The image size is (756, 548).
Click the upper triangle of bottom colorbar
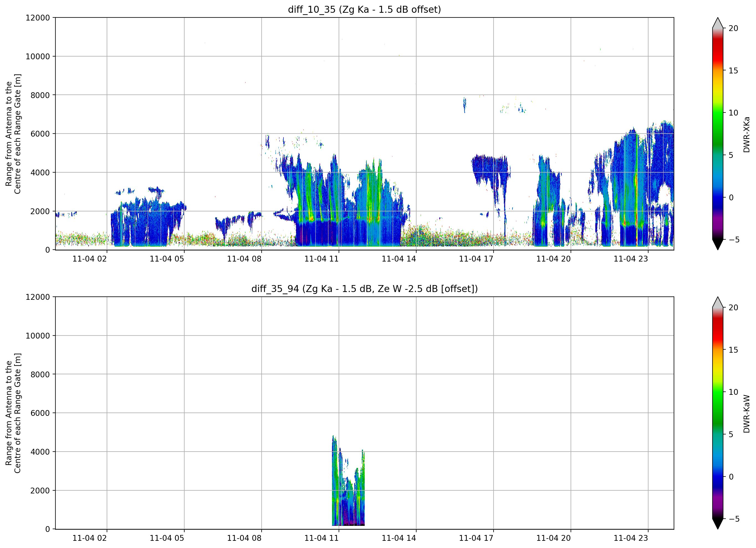pyautogui.click(x=718, y=302)
